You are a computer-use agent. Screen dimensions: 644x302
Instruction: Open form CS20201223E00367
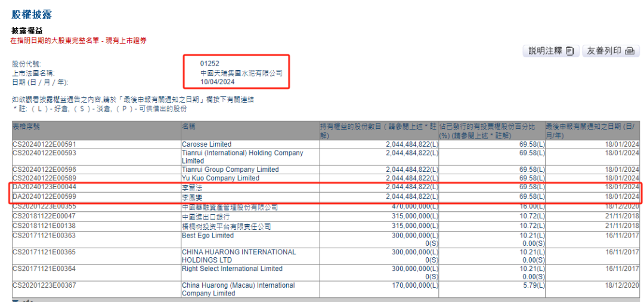44,285
